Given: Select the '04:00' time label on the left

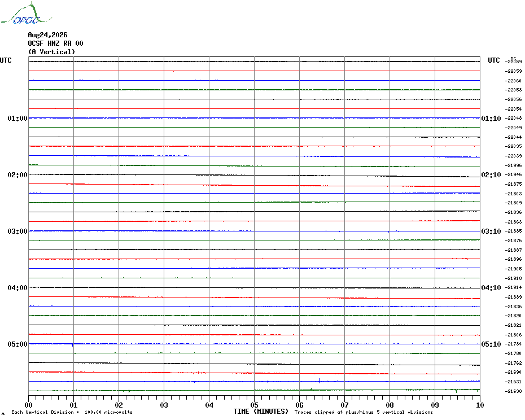Looking at the screenshot, I should 17,288.
